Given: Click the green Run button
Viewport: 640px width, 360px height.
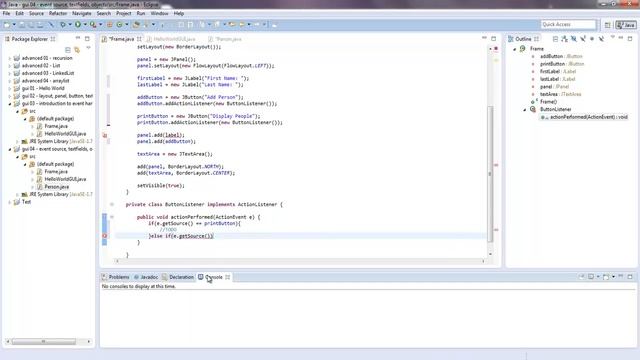Looking at the screenshot, I should (78, 25).
